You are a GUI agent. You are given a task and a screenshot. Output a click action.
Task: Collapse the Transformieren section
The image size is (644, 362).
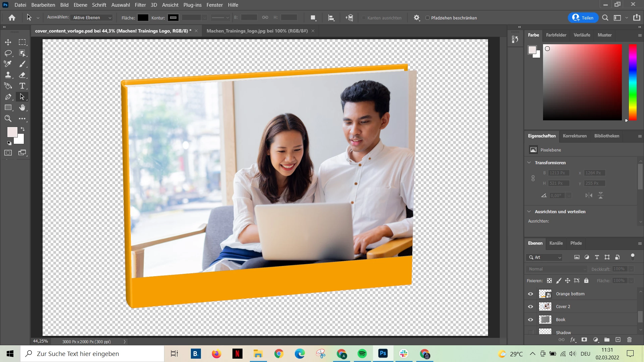click(529, 163)
